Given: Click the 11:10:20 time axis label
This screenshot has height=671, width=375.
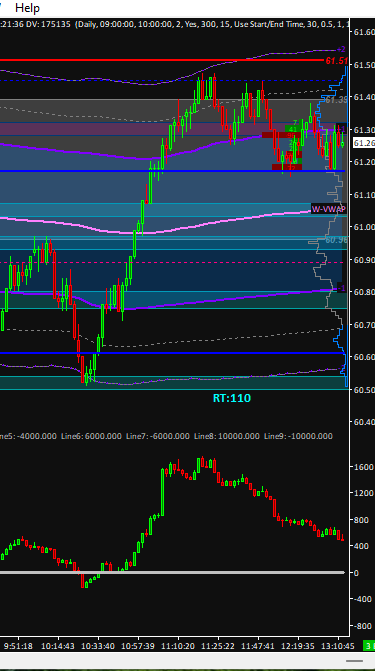Looking at the screenshot, I should 180,645.
